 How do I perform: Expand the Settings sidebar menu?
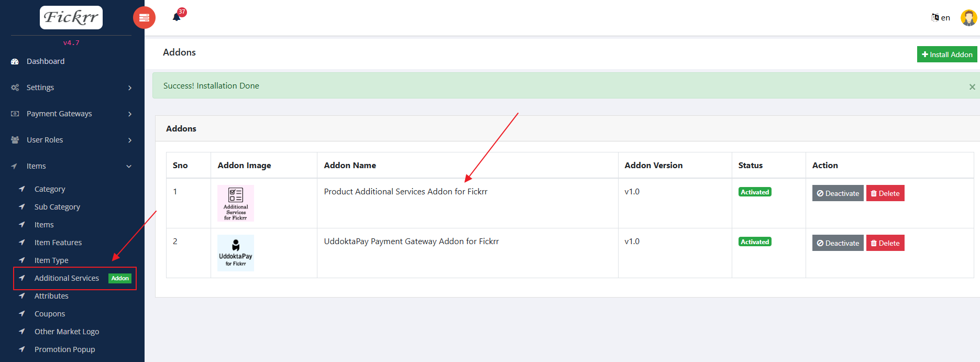[x=72, y=87]
